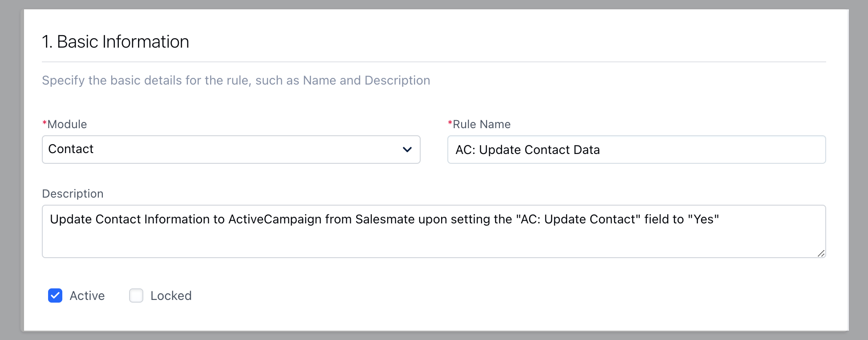
Task: Click the "Specify the basic details" helper text
Action: pos(236,81)
